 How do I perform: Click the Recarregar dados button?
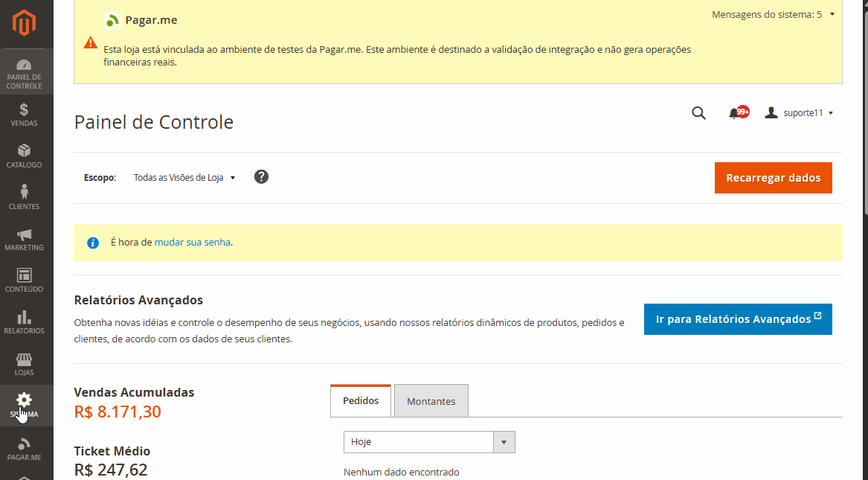[x=774, y=178]
